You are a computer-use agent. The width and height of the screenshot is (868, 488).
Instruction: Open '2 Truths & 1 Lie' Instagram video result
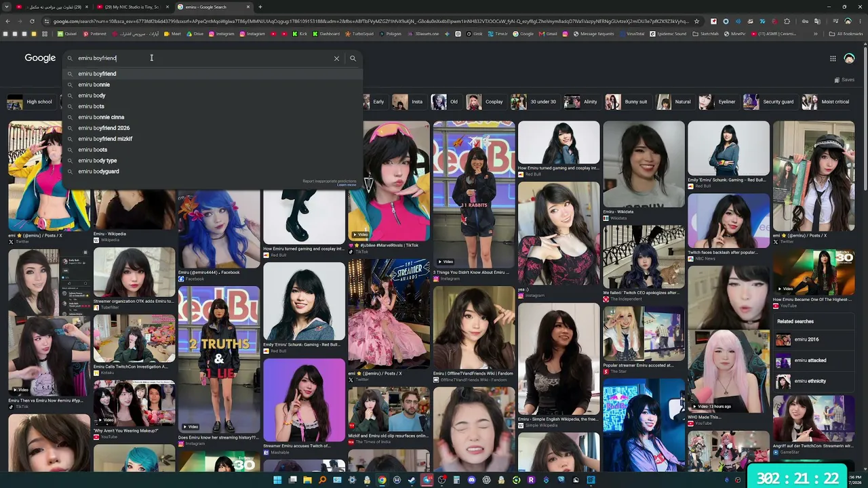pyautogui.click(x=218, y=359)
